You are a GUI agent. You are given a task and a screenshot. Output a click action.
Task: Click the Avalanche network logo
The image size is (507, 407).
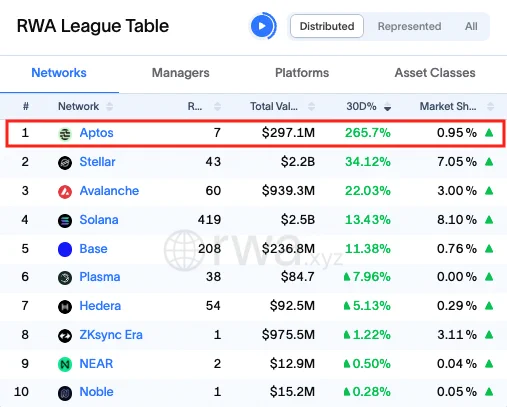65,192
